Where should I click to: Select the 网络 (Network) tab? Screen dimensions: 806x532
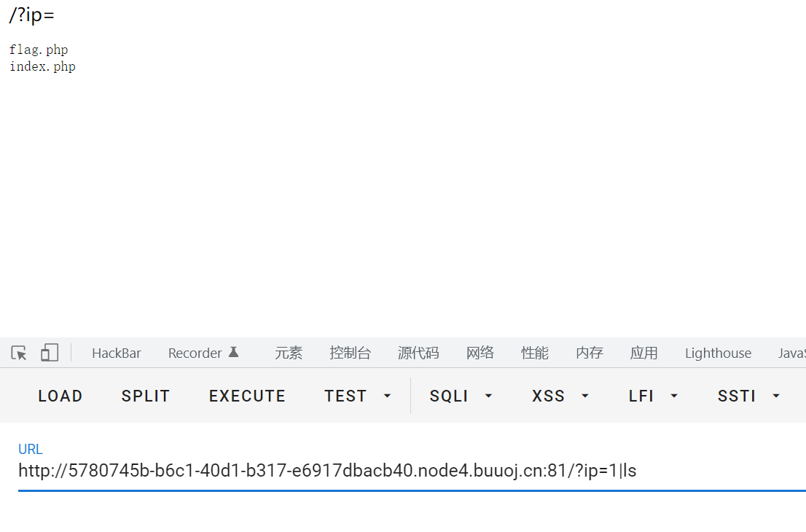[480, 353]
